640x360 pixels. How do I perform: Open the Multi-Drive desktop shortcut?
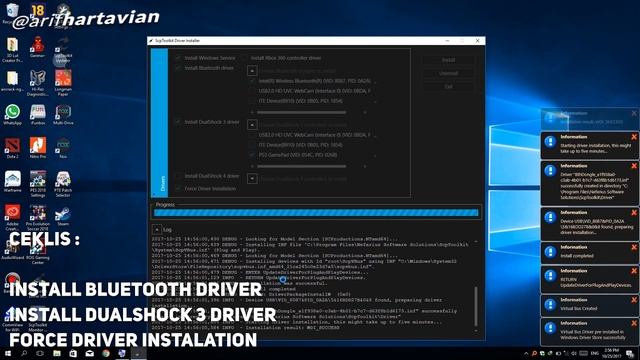tap(63, 114)
